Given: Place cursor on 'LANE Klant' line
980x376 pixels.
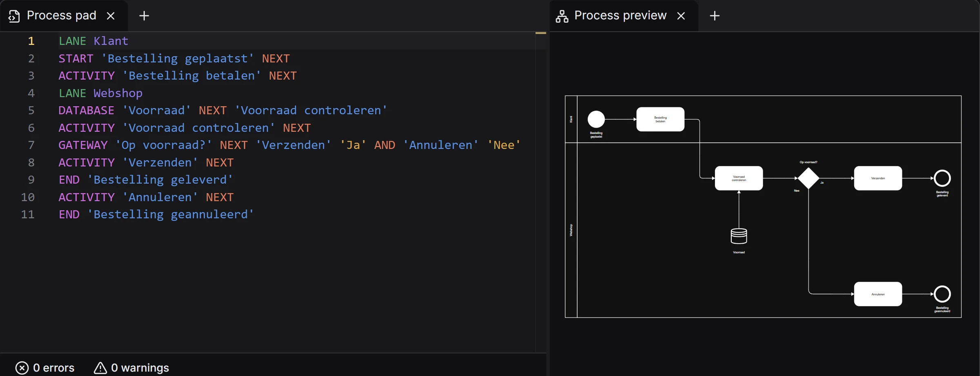Looking at the screenshot, I should point(94,41).
